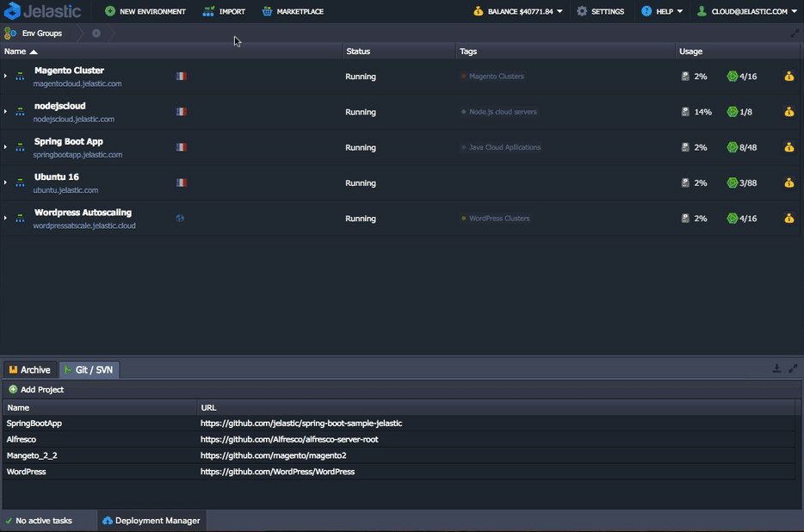Open nodejscloud.jelastic.com link

point(74,119)
